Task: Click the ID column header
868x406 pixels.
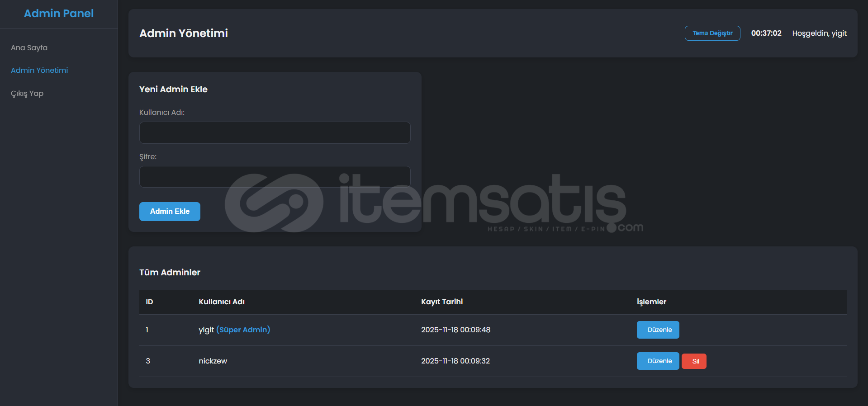Action: [149, 302]
